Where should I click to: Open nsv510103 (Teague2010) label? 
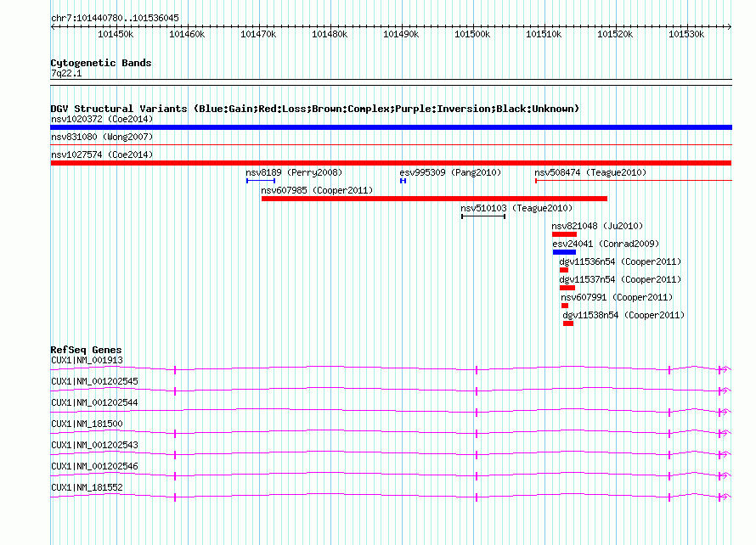516,208
